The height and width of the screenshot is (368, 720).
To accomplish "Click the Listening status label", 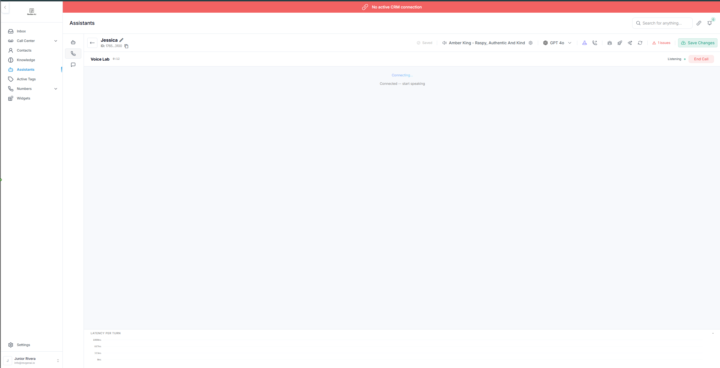I will [x=676, y=59].
